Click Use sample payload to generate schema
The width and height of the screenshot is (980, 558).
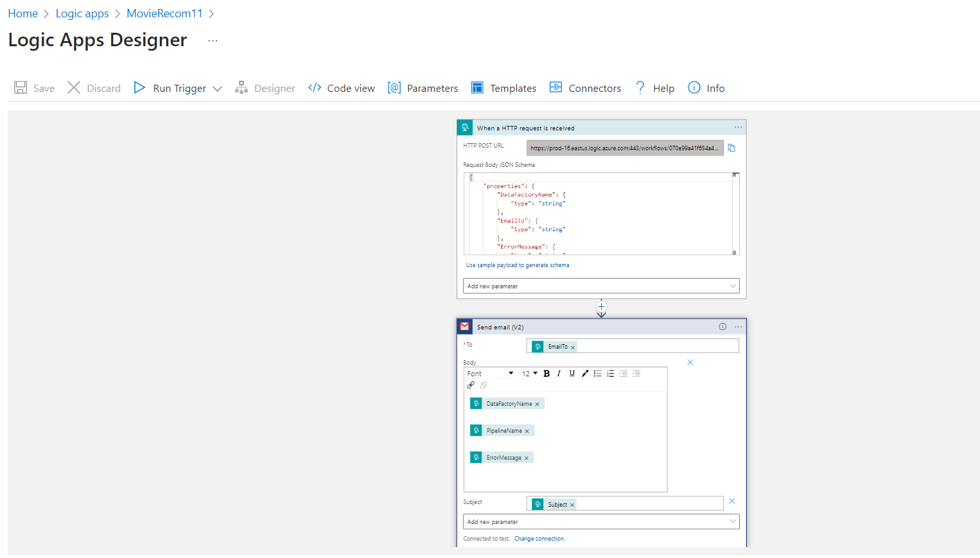tap(517, 265)
